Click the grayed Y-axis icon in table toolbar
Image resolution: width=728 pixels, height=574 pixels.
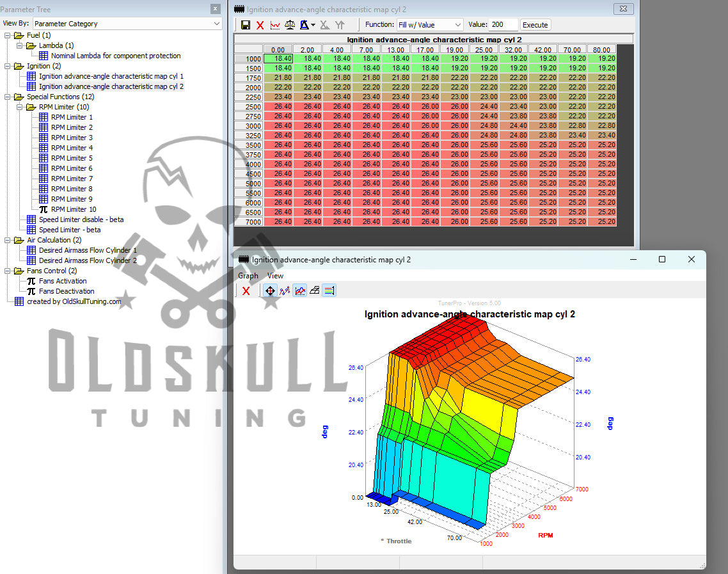pyautogui.click(x=340, y=25)
